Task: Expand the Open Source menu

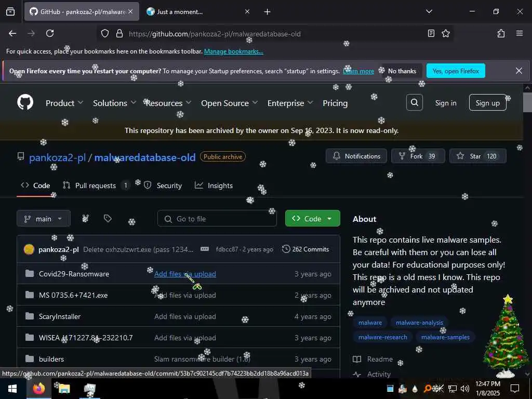Action: point(229,103)
